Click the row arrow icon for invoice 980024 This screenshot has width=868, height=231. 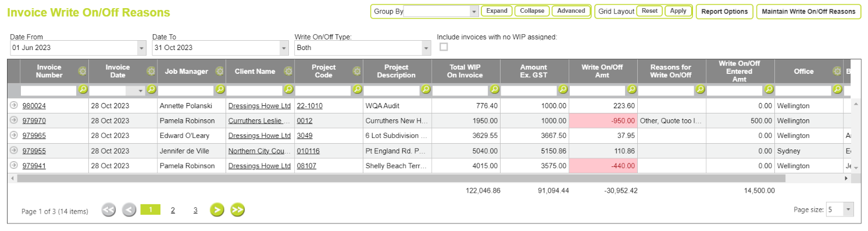13,105
